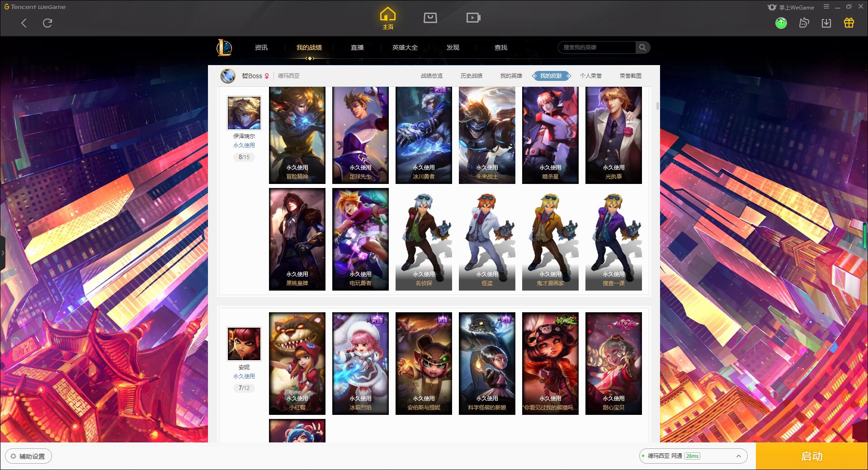Open the 科学怪熊的新娘 skin card
Screen dimensions: 868x470
pyautogui.click(x=487, y=363)
